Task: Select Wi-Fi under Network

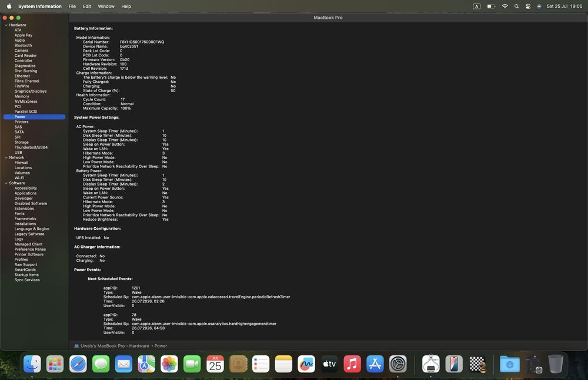Action: point(19,178)
